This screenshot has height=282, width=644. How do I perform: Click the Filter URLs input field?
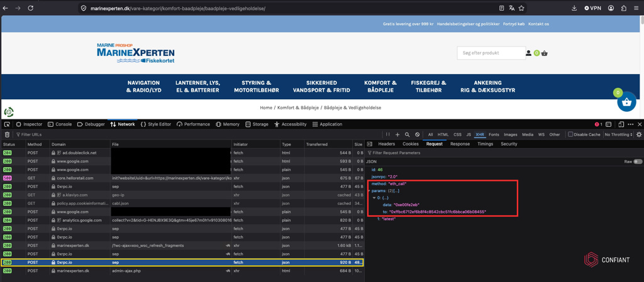197,134
